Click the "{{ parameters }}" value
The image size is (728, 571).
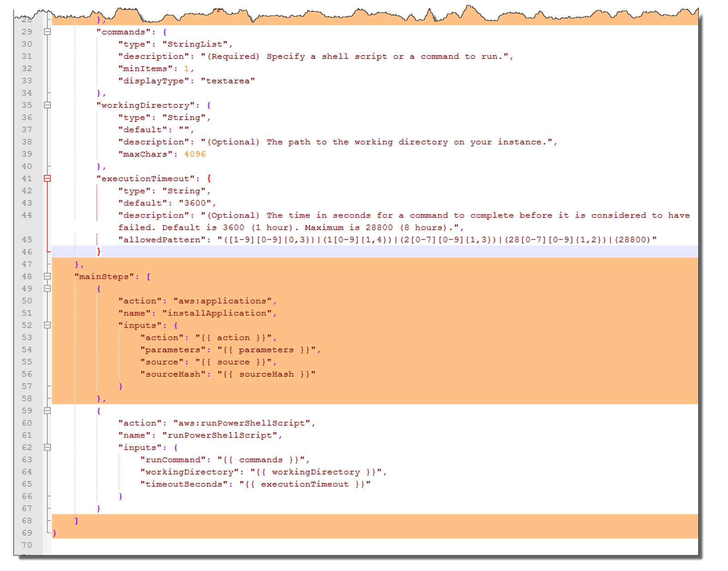tap(266, 350)
